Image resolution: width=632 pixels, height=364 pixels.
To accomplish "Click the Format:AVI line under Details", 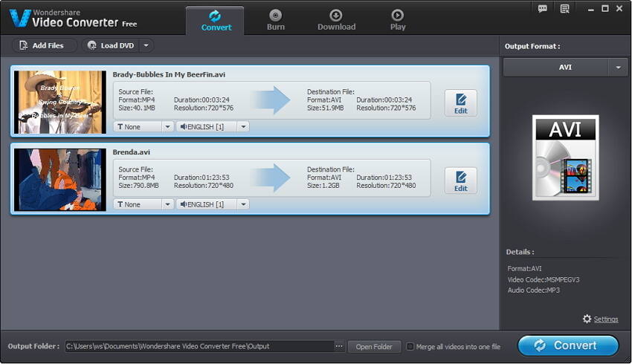I will coord(524,269).
